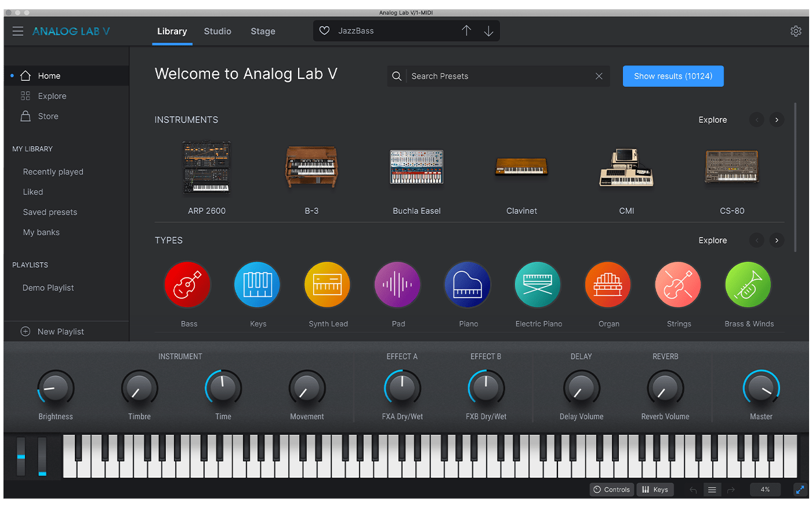Toggle the Keys keyboard button
The width and height of the screenshot is (812, 508).
tap(655, 490)
